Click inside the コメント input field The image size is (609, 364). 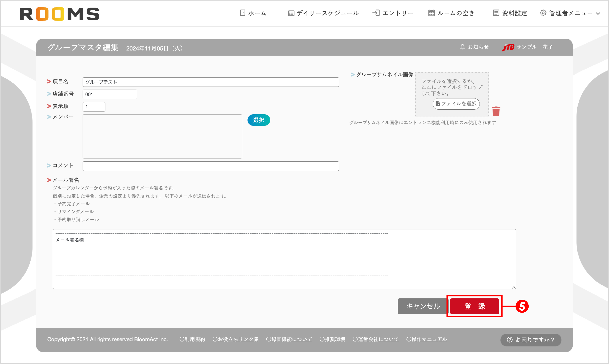coord(211,166)
